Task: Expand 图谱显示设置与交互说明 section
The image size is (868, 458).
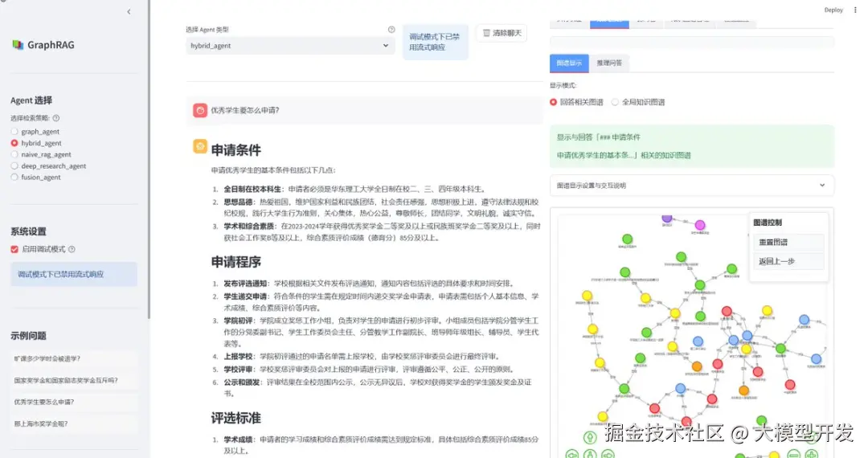Action: coord(691,186)
